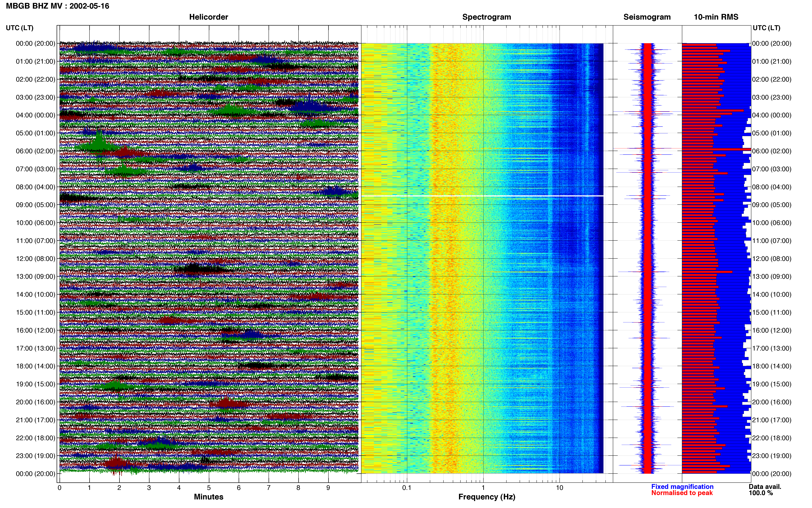Viewport: 812px width, 508px height.
Task: Select the "Seismogram" panel heading
Action: [x=647, y=17]
